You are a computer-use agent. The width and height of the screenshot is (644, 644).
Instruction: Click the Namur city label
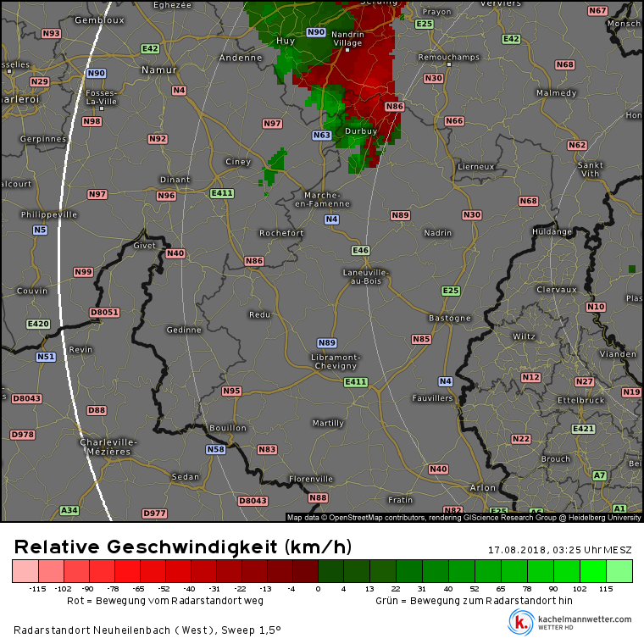(x=159, y=69)
